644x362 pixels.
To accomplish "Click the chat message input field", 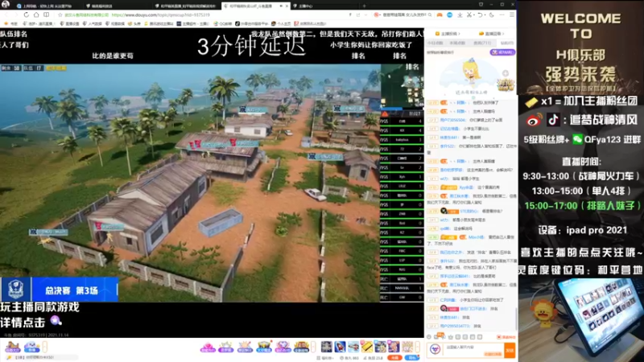I will pyautogui.click(x=473, y=350).
